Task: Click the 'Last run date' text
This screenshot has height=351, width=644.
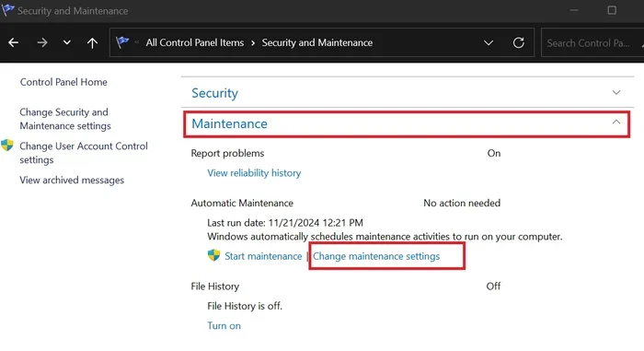Action: click(x=285, y=223)
